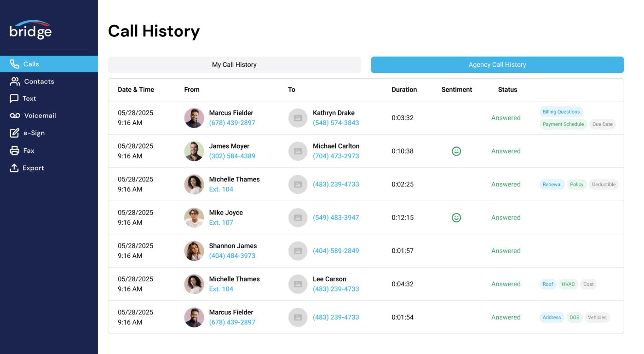The height and width of the screenshot is (354, 644).
Task: Open the Text messaging section
Action: coord(15,98)
